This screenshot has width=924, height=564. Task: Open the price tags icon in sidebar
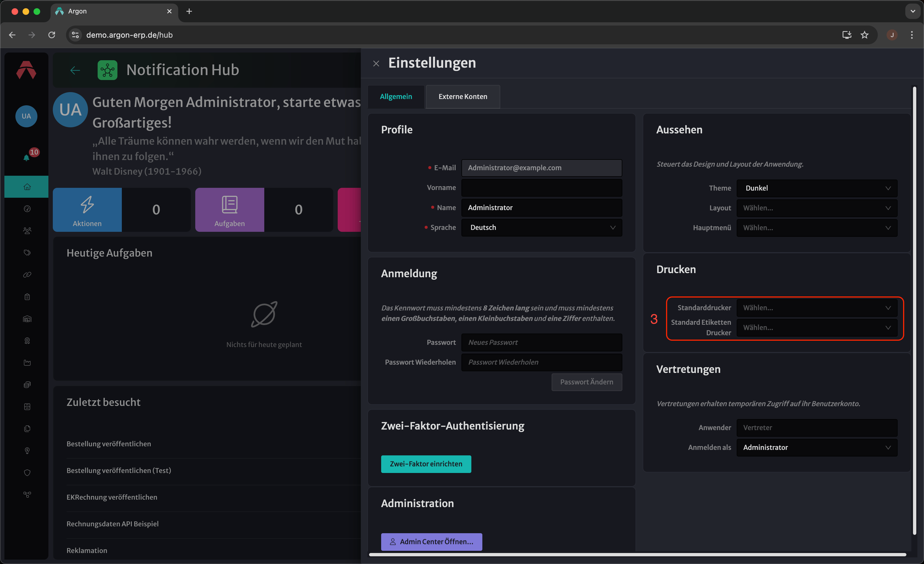tap(27, 253)
